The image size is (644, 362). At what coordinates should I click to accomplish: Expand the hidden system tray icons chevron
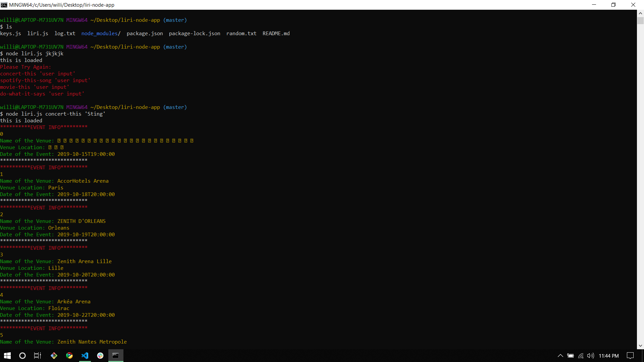[560, 356]
